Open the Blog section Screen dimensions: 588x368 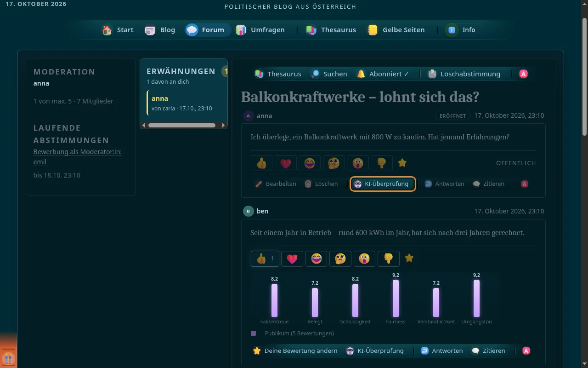[x=160, y=30]
